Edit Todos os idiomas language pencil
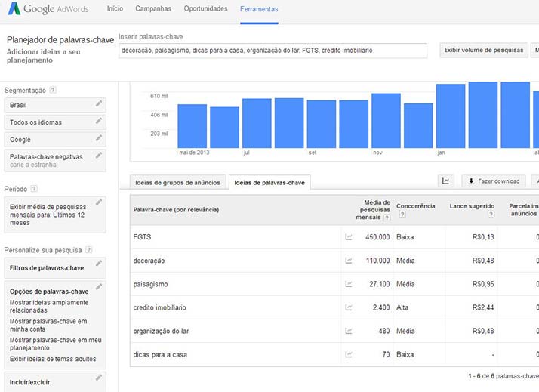The height and width of the screenshot is (392, 539). pyautogui.click(x=99, y=121)
